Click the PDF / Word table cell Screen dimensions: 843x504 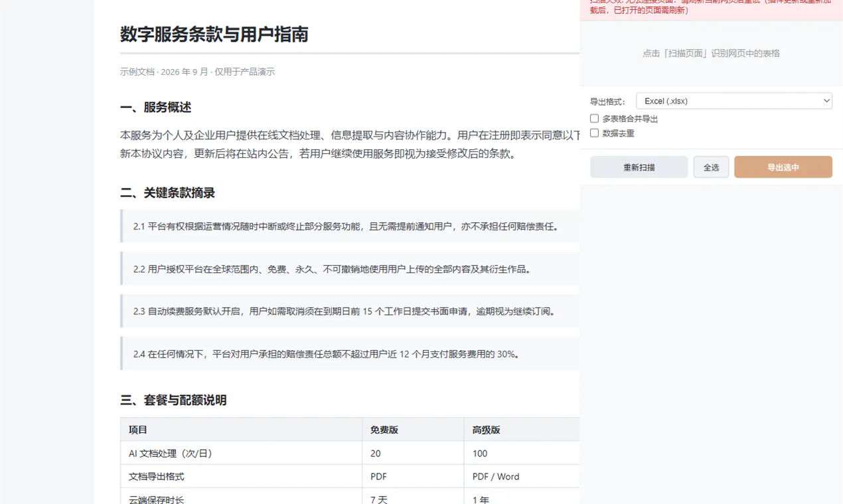(x=522, y=477)
